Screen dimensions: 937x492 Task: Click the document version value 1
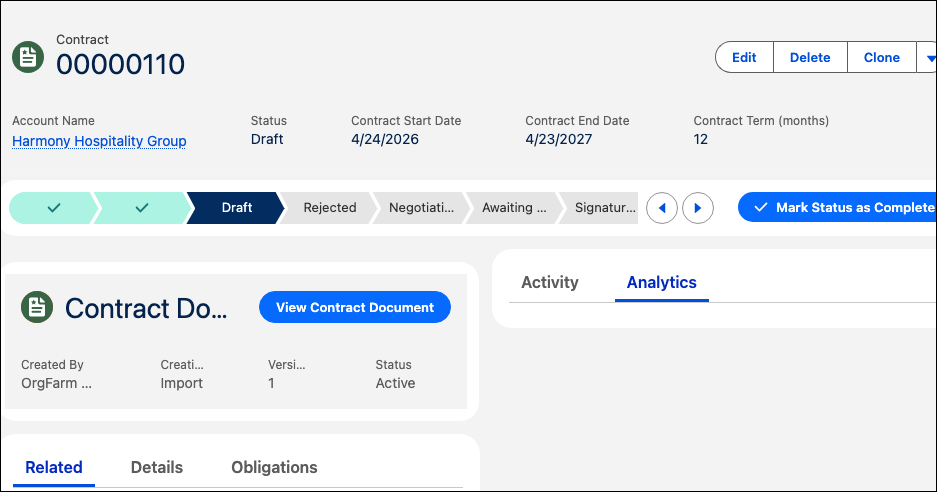pos(271,383)
